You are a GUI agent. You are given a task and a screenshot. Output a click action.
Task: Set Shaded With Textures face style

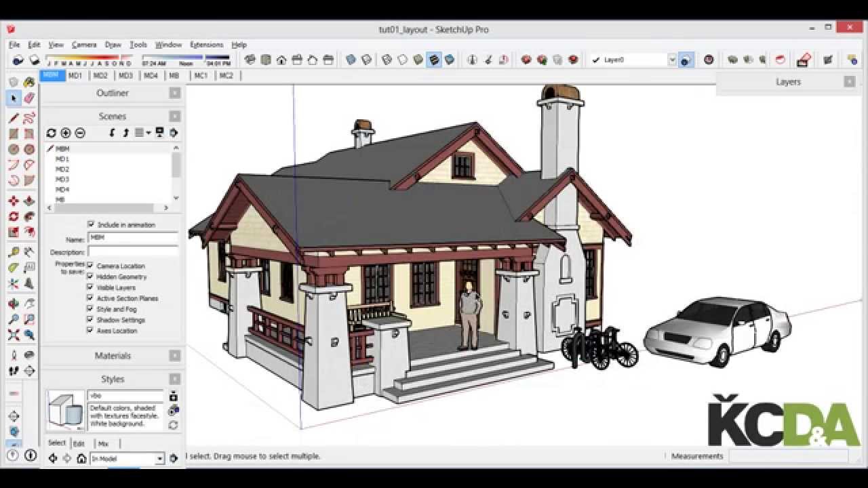(x=434, y=60)
